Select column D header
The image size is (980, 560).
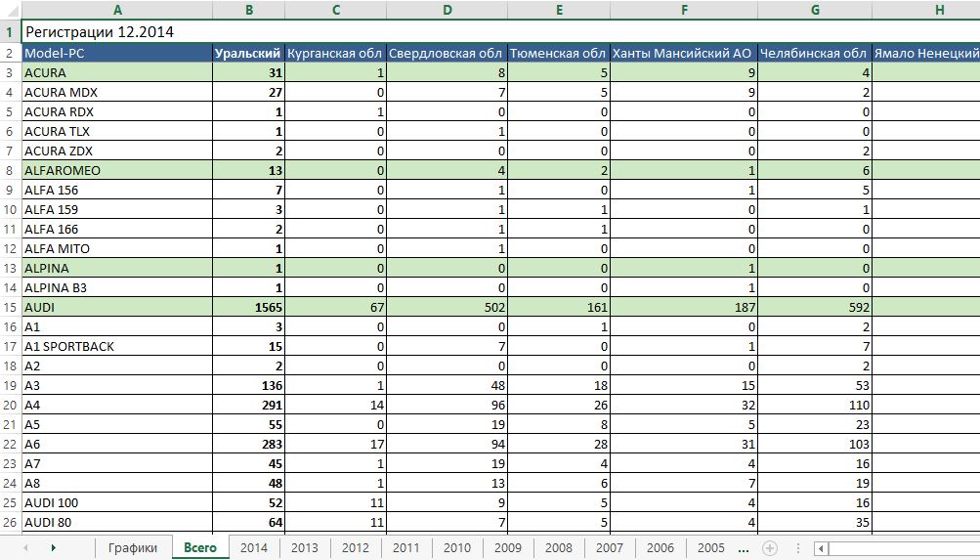click(x=447, y=10)
